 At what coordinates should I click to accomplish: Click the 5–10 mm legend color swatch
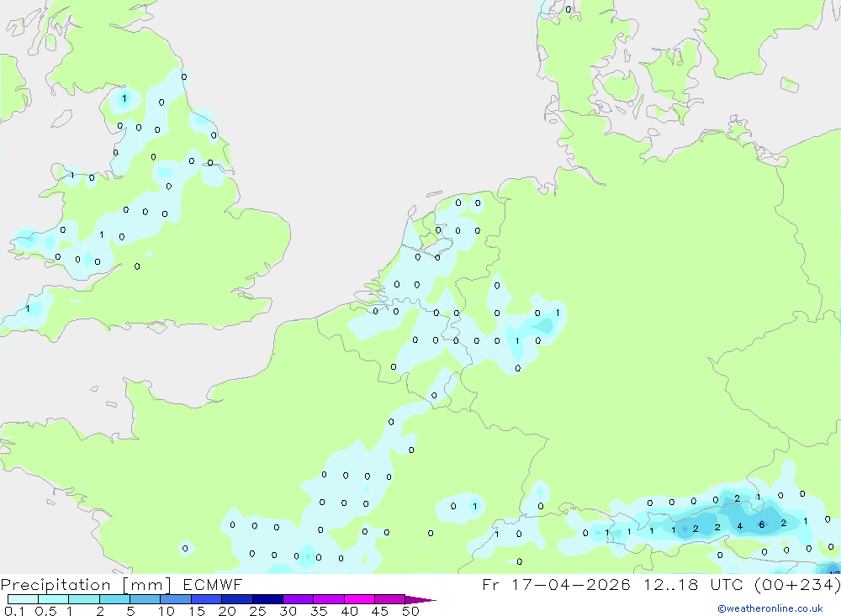pos(145,599)
